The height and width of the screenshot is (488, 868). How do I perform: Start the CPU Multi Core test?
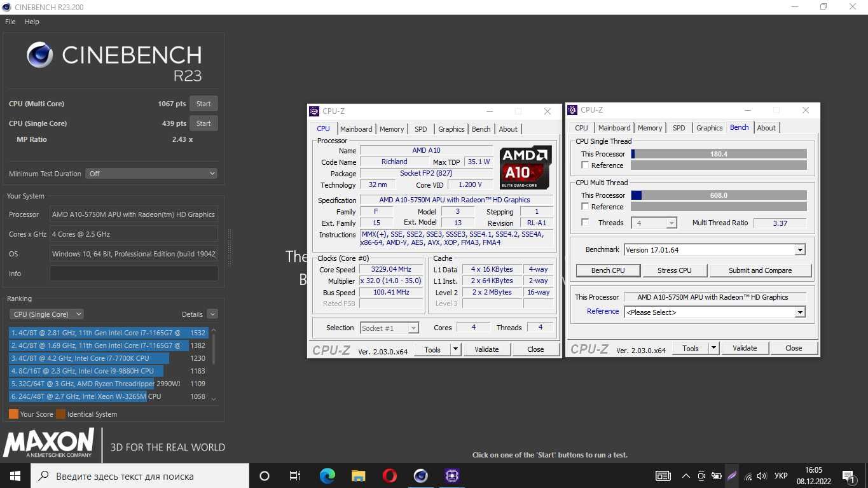click(203, 104)
